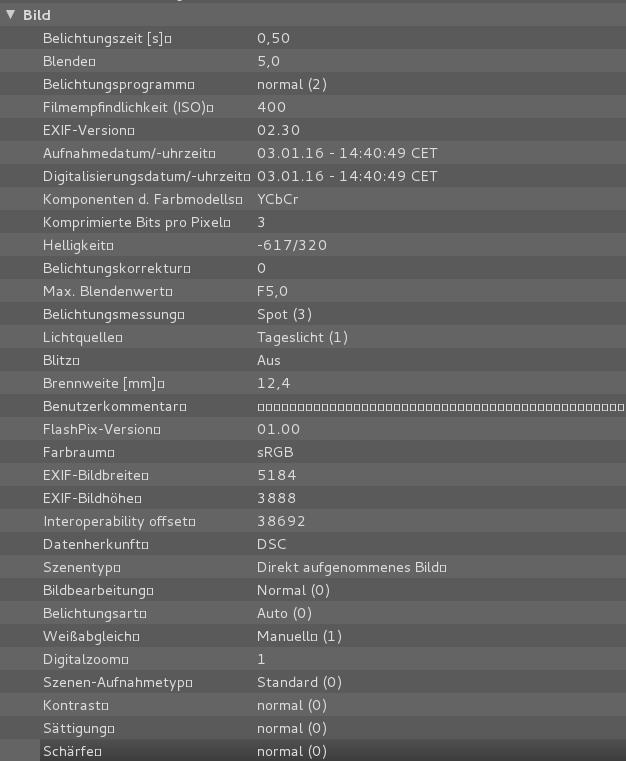This screenshot has height=761, width=626.
Task: Collapse the Bild section triangle
Action: (x=11, y=15)
